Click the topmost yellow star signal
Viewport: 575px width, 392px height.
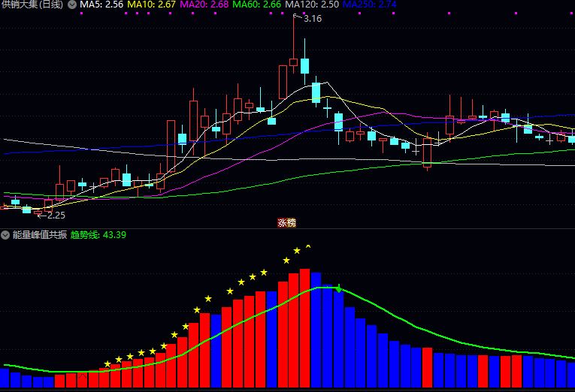click(x=297, y=251)
